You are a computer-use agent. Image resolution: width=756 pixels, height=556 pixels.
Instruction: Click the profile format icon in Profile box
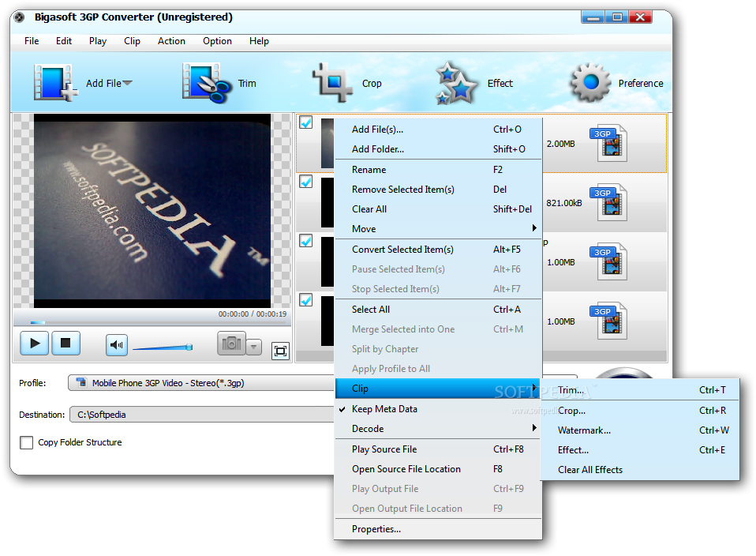pyautogui.click(x=81, y=382)
